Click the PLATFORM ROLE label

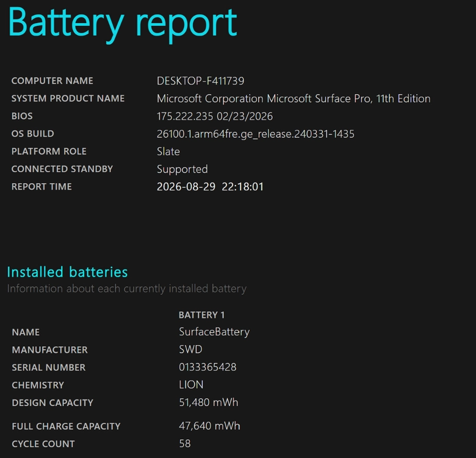49,151
